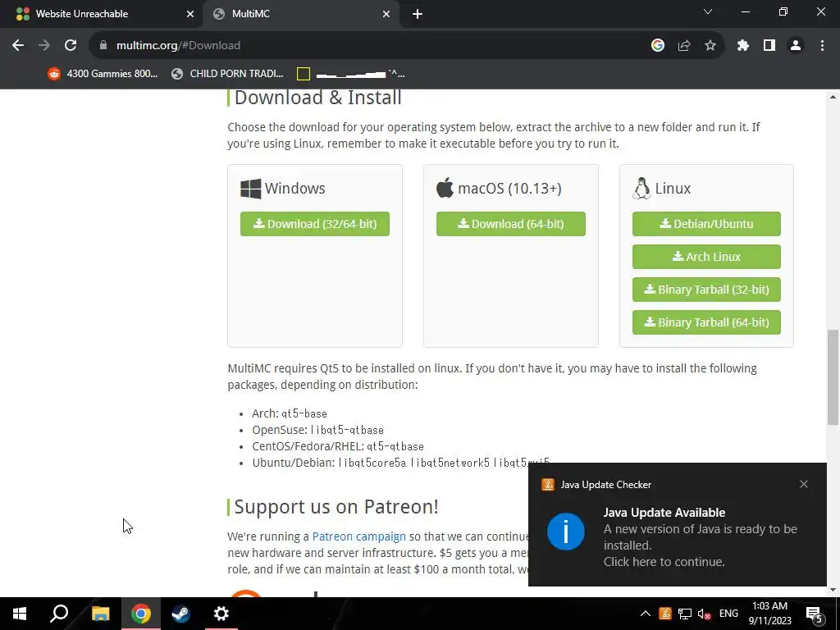Open the Windows Start menu
Image resolution: width=840 pixels, height=630 pixels.
tap(20, 614)
